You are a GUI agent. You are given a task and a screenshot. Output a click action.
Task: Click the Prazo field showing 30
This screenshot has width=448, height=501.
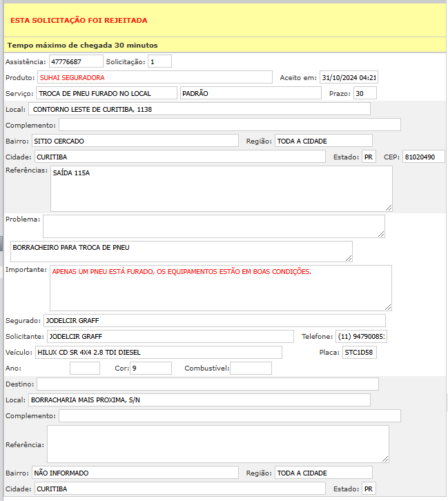[x=364, y=93]
